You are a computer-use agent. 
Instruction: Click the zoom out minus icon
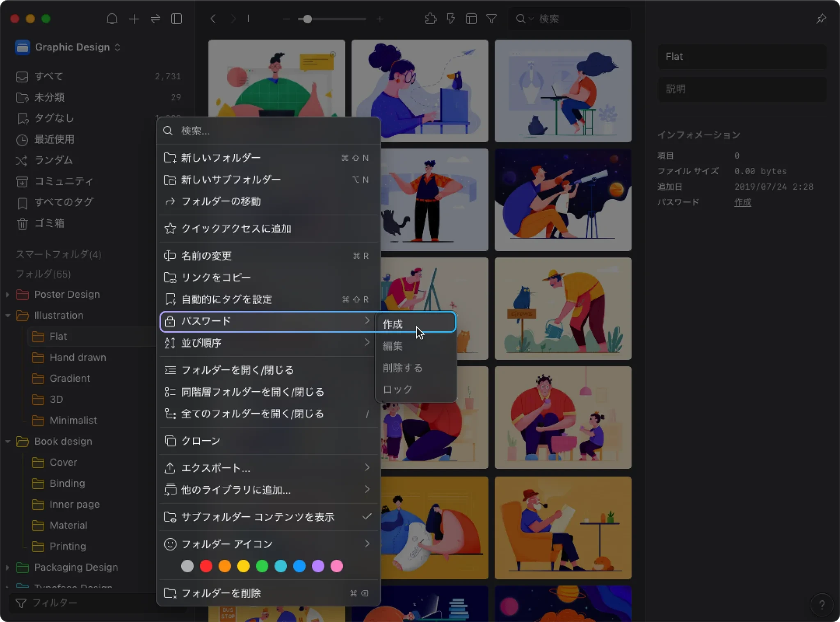point(286,19)
